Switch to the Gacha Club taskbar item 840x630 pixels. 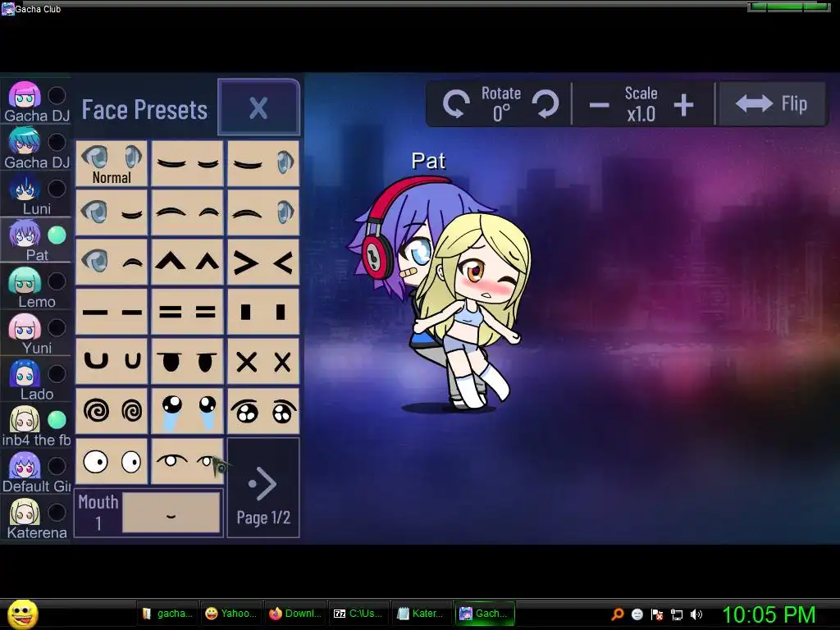[x=485, y=614]
